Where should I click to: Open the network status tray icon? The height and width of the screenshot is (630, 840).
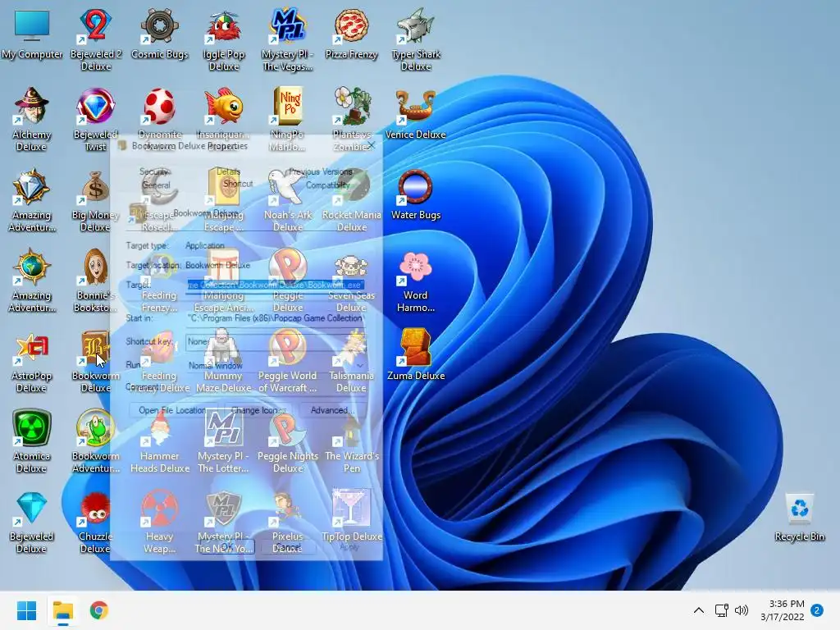[721, 610]
